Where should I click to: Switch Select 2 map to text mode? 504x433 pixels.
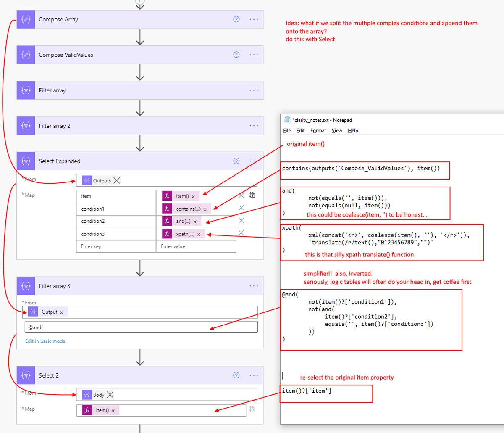pyautogui.click(x=252, y=409)
